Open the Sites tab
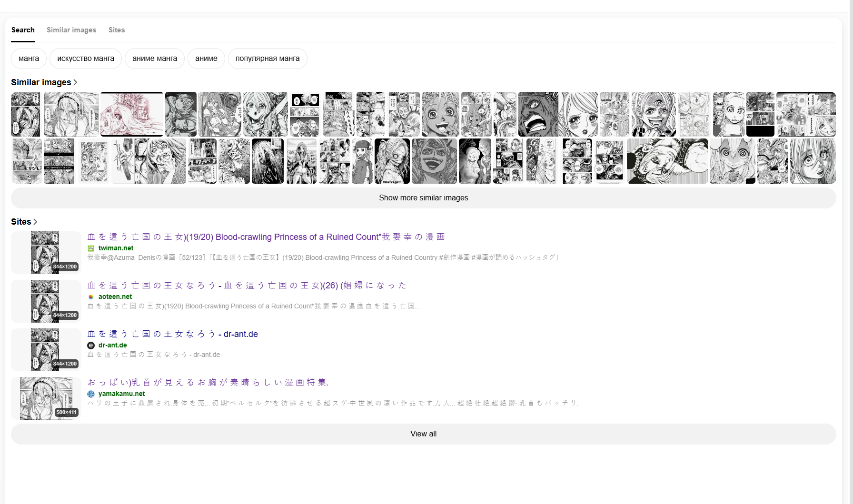 117,30
